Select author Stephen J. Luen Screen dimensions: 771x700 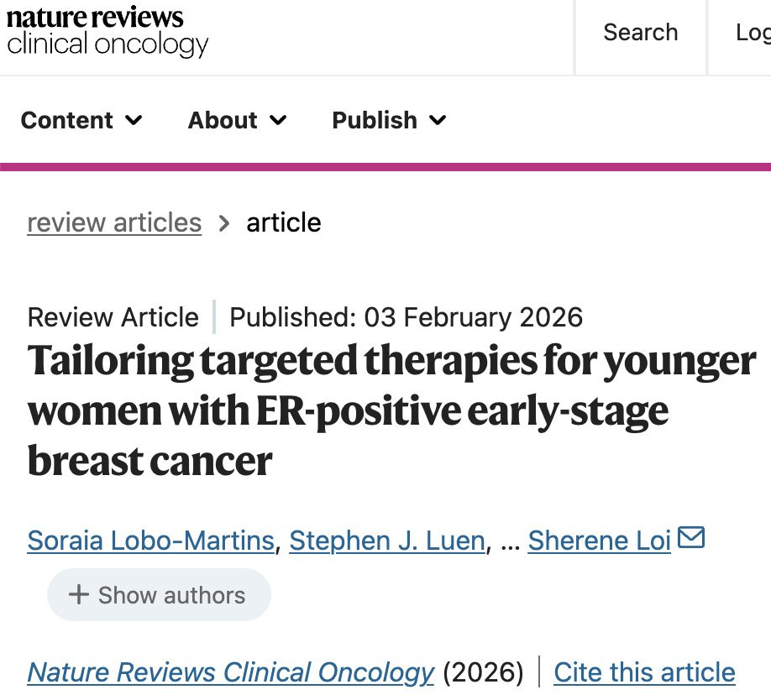[x=387, y=541]
